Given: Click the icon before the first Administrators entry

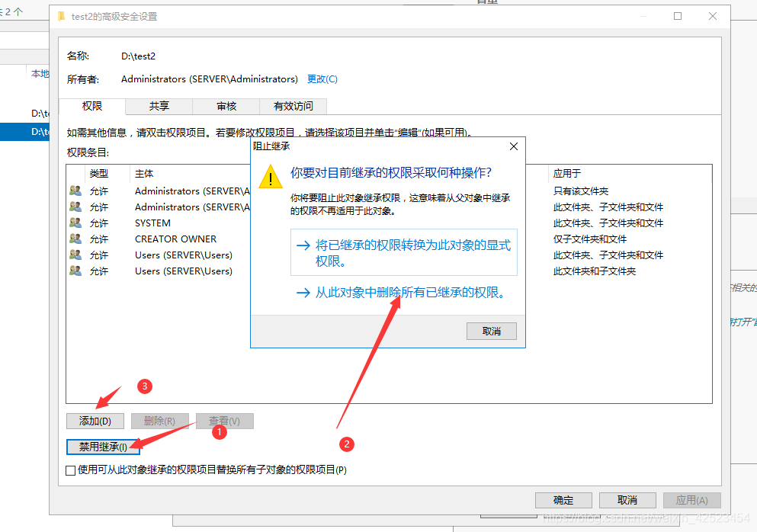Looking at the screenshot, I should (x=75, y=191).
